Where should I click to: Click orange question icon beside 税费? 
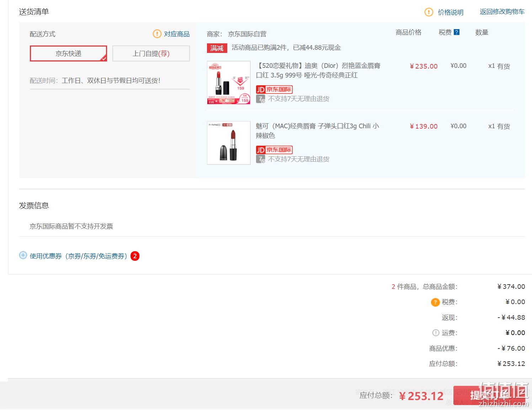(x=435, y=302)
